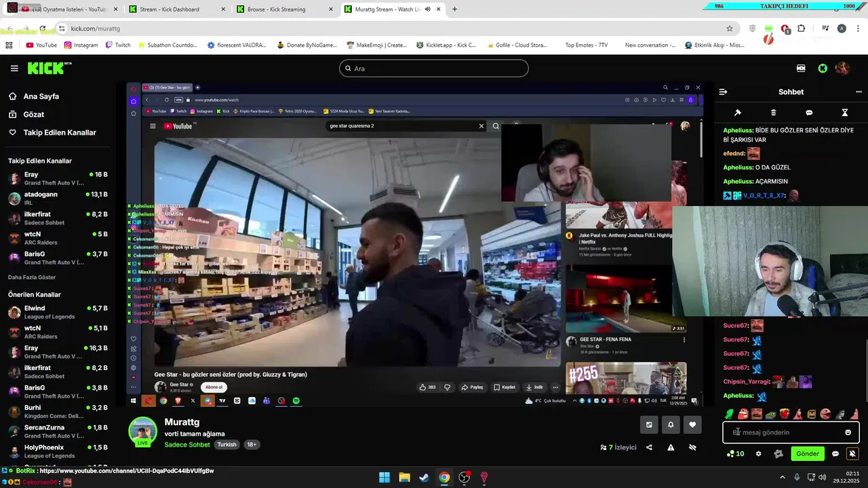The height and width of the screenshot is (488, 868).
Task: Open the Twitch bookmark
Action: (118, 45)
